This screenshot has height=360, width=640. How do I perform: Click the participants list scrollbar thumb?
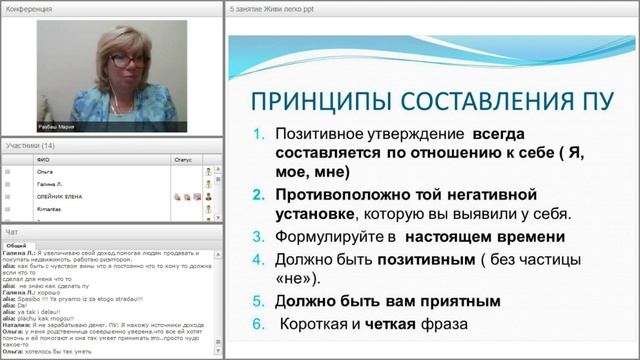[218, 179]
